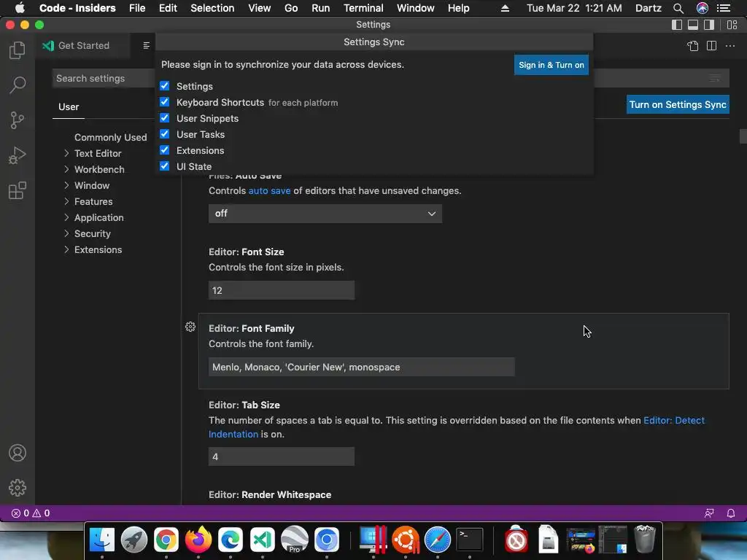Click the Tab Size value field
Screen dimensions: 747x560
282,456
